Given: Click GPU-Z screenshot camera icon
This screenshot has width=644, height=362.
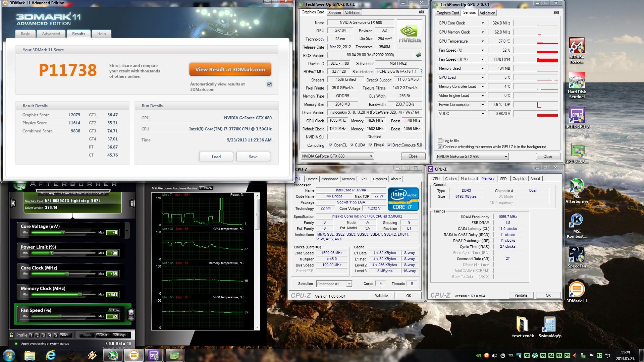Looking at the screenshot, I should click(421, 12).
